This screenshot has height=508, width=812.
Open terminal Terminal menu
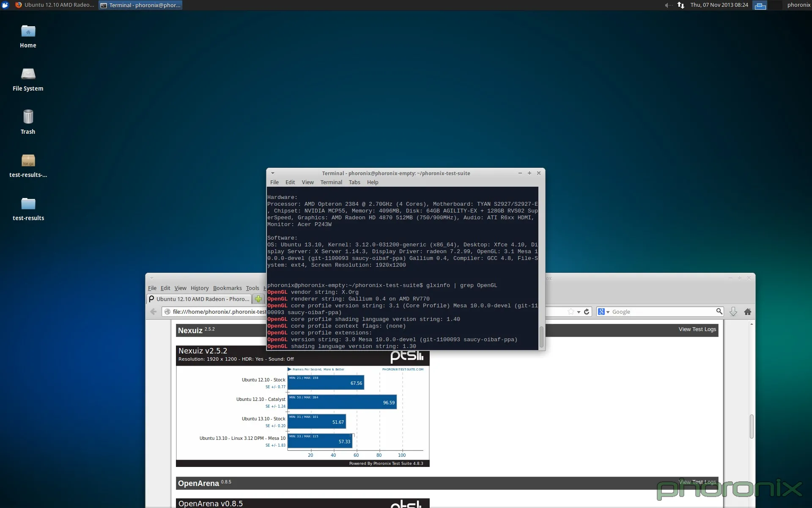tap(331, 182)
